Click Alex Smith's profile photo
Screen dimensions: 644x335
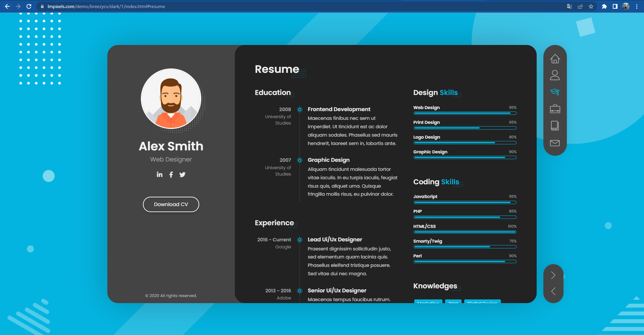tap(171, 99)
